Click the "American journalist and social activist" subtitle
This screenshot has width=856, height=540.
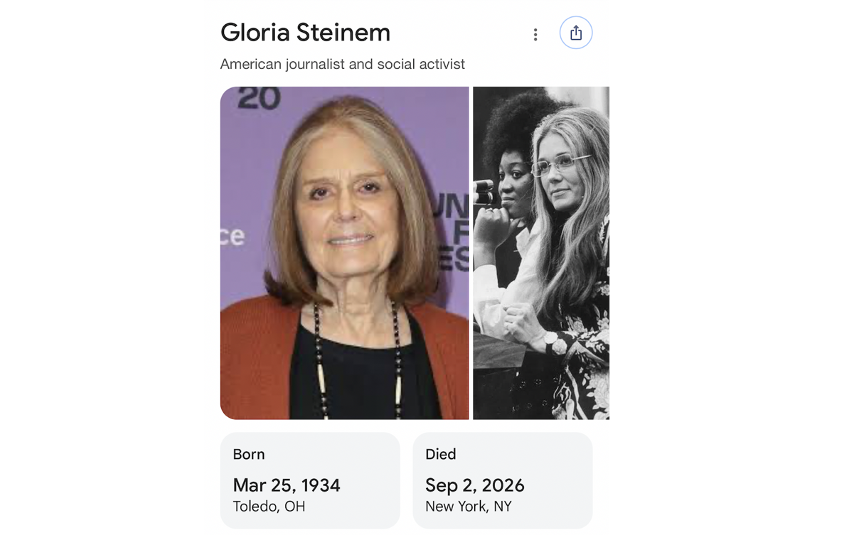coord(342,64)
